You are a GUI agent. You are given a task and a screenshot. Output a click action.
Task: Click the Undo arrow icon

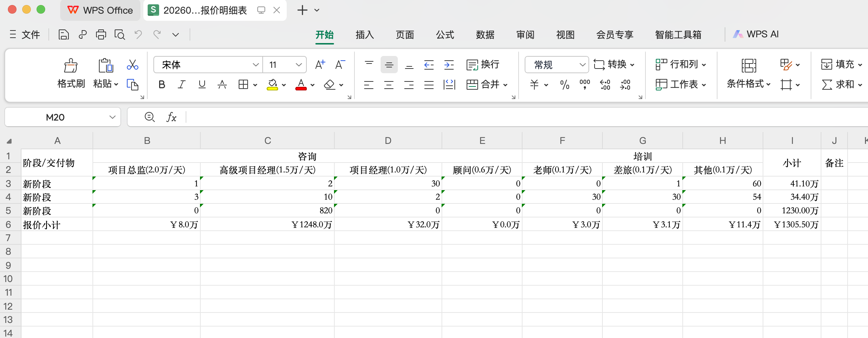(x=138, y=35)
